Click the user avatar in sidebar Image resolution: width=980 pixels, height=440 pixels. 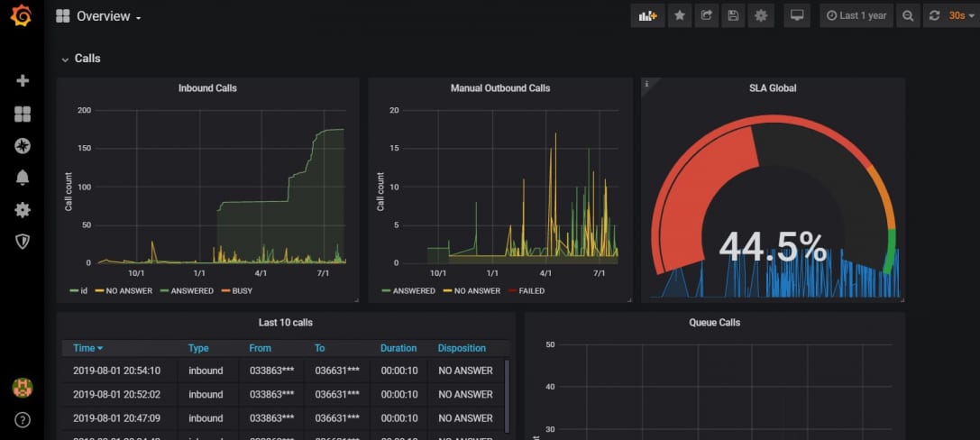[23, 388]
